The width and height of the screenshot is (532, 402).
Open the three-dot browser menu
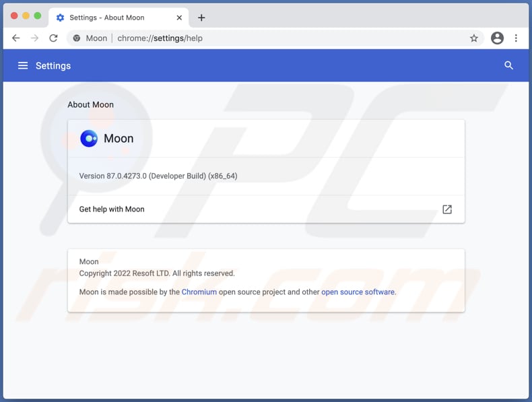pos(516,38)
